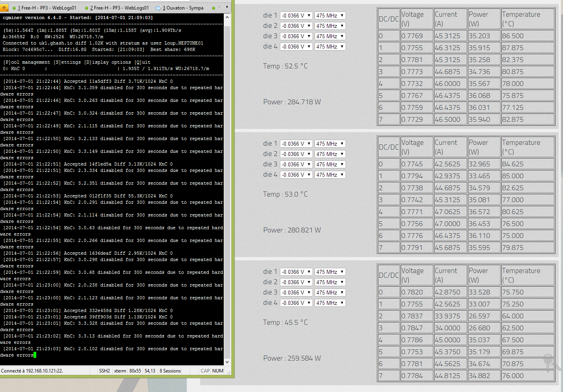This screenshot has width=563, height=392.
Task: Click 'Connecté à 192.168.10.121:22.' status text
Action: 32,371
